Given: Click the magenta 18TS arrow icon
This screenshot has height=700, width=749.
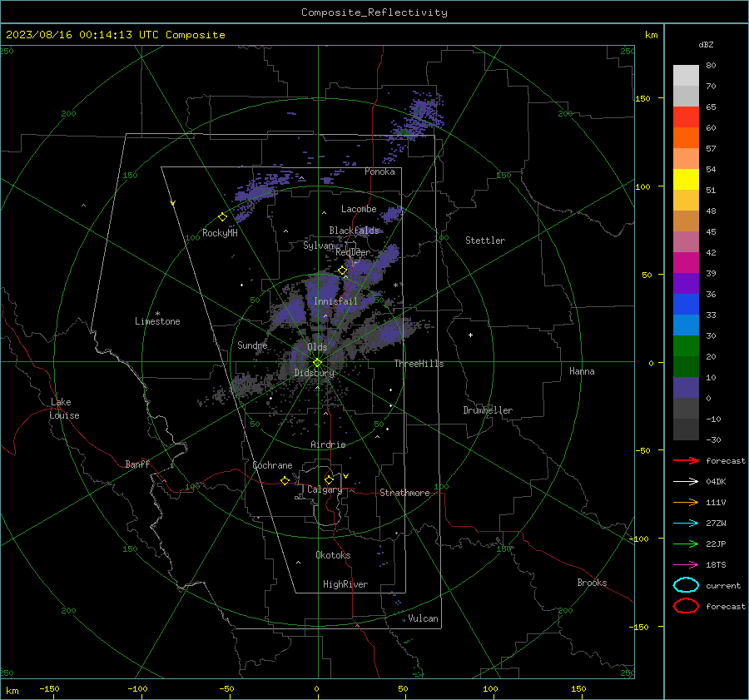Looking at the screenshot, I should [x=686, y=564].
